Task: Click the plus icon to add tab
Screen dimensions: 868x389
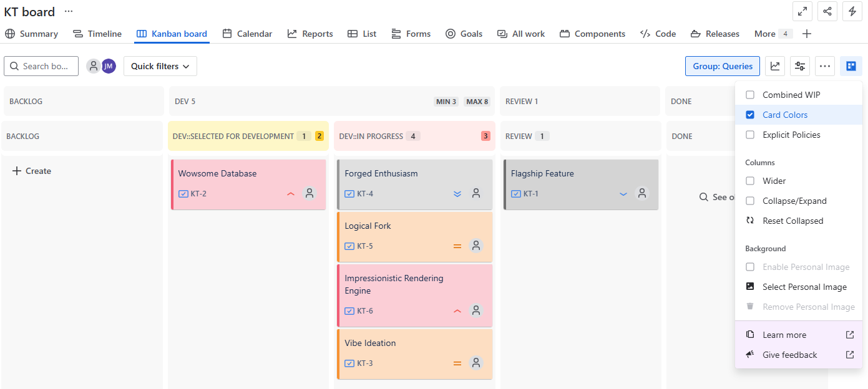Action: click(806, 34)
